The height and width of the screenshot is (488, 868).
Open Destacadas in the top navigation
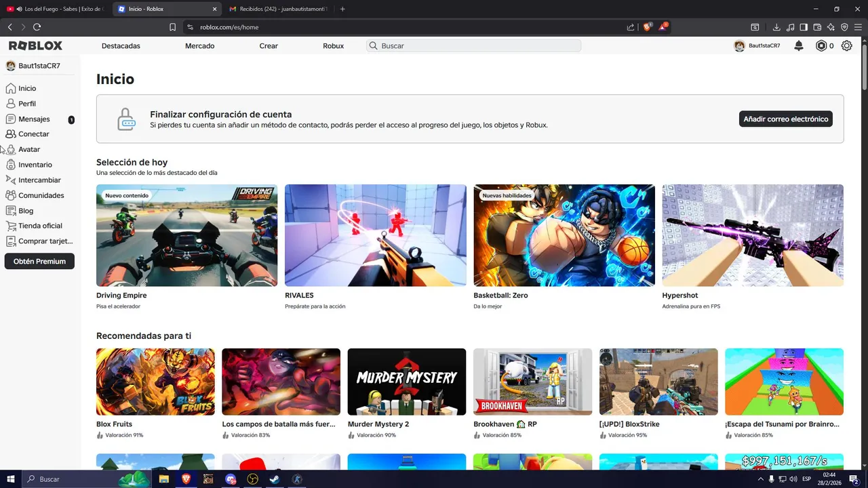(x=121, y=46)
